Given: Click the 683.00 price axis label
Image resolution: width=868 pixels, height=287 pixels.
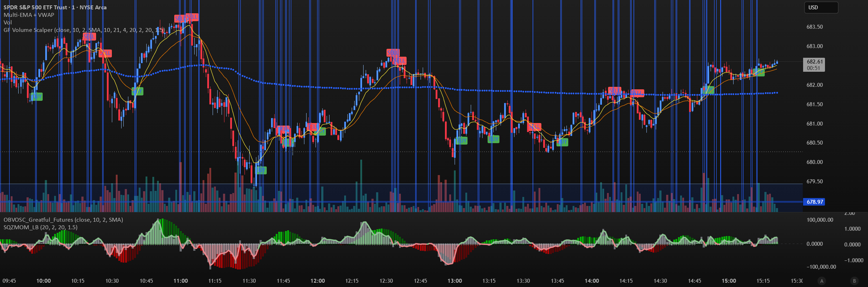Looking at the screenshot, I should (x=815, y=46).
